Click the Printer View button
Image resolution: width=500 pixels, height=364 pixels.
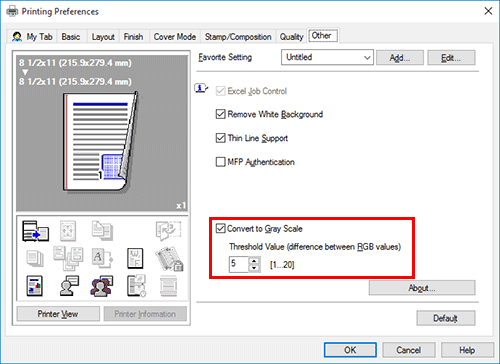58,314
